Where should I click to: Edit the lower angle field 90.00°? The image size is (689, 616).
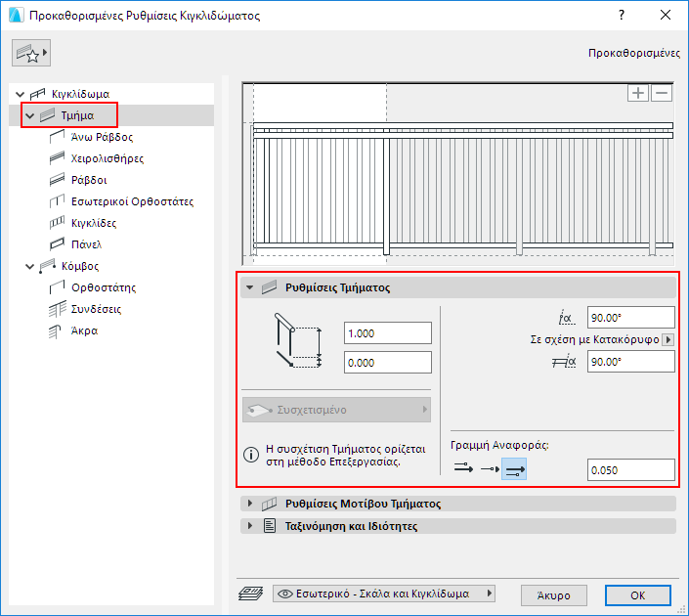click(631, 362)
